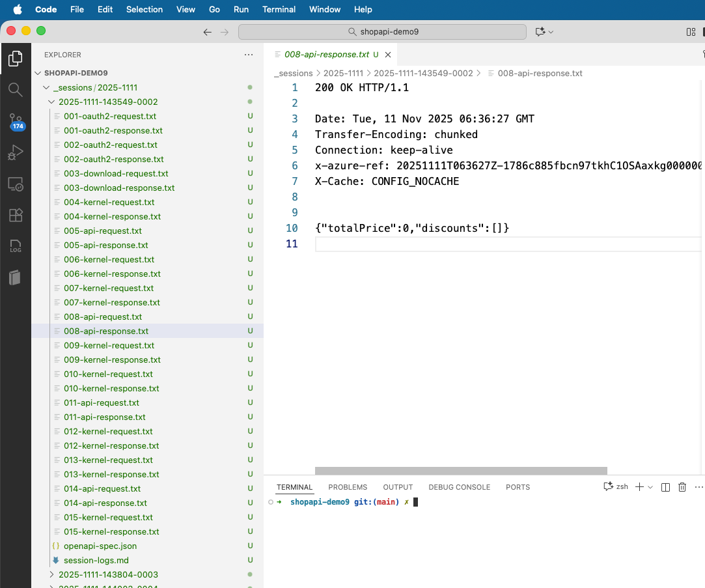Open the Run and Debug view

coord(15,153)
